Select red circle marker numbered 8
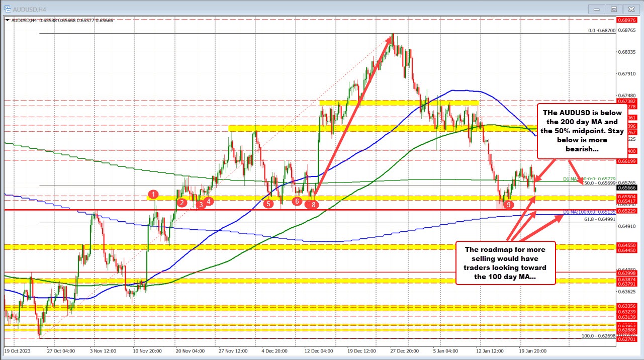 pos(313,205)
